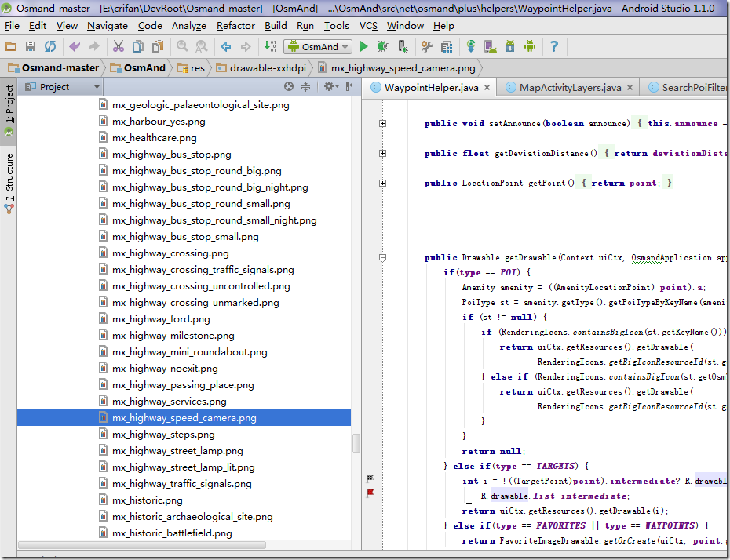Screen dimensions: 730x560
Task: Switch to the MapActivityLayers.java tab
Action: (x=569, y=87)
